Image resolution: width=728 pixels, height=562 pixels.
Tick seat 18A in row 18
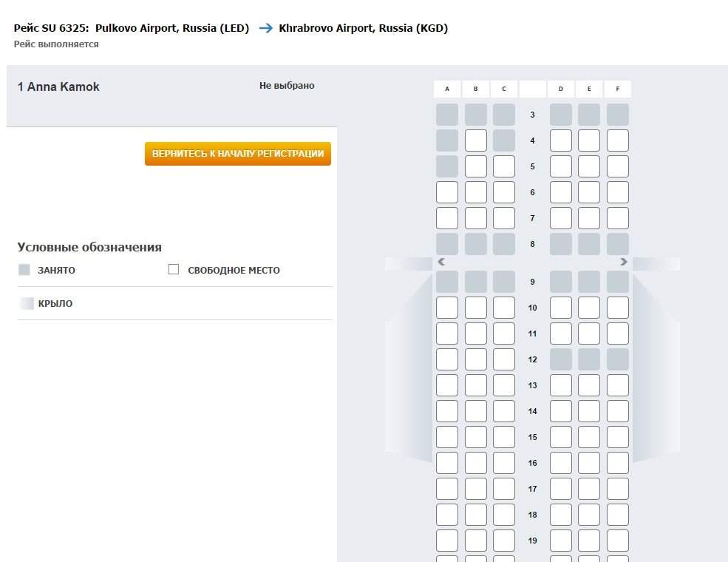[447, 515]
